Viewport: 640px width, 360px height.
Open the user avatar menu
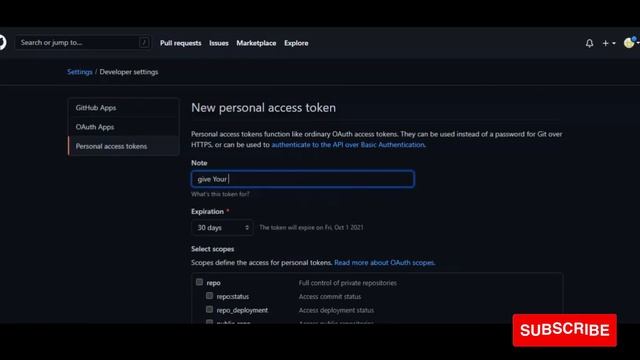tap(631, 42)
